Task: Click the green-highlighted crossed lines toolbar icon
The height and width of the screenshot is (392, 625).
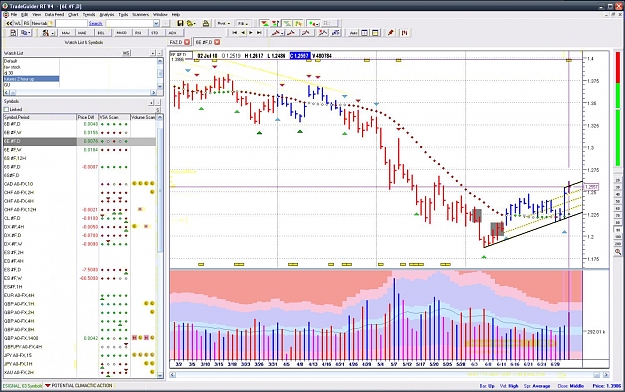Action: (287, 24)
